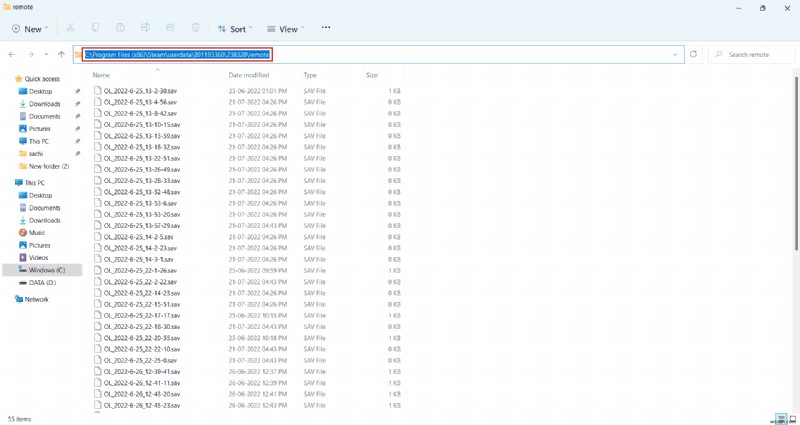Select Windows (C:) drive in sidebar
This screenshot has height=425, width=800.
tap(46, 270)
